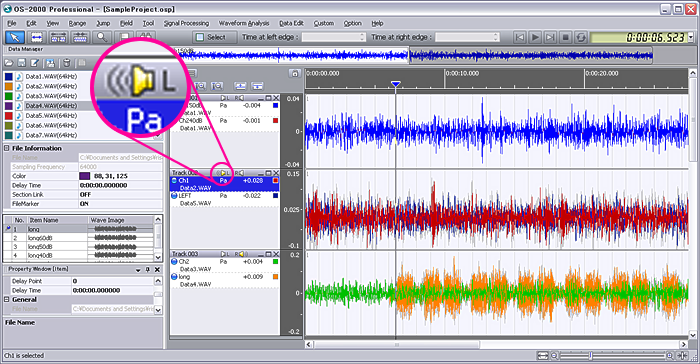Viewport: 700px width, 364px height.
Task: Toggle visibility of Ch2 Data3.WAV channel
Action: coord(174,262)
